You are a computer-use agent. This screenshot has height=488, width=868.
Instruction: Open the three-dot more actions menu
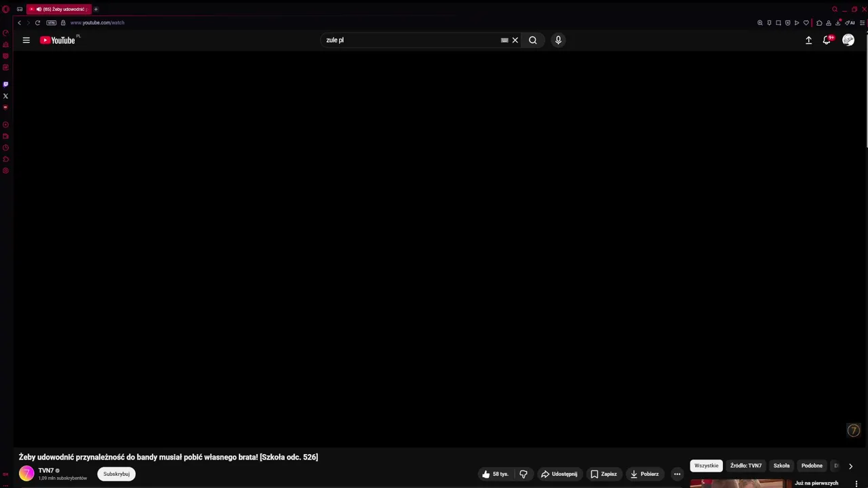tap(677, 474)
